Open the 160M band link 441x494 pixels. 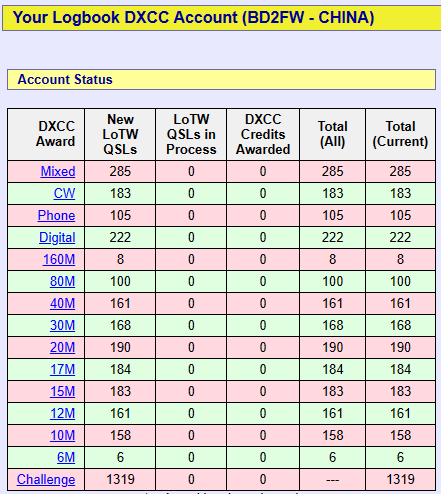click(x=59, y=260)
